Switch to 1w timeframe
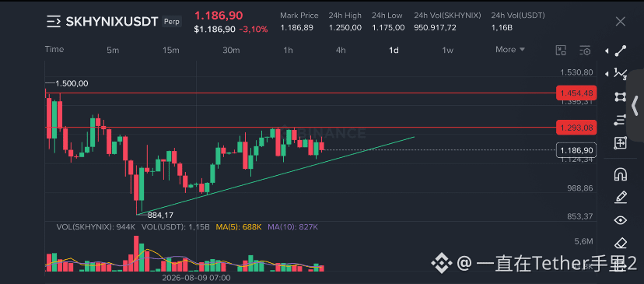 coord(448,50)
